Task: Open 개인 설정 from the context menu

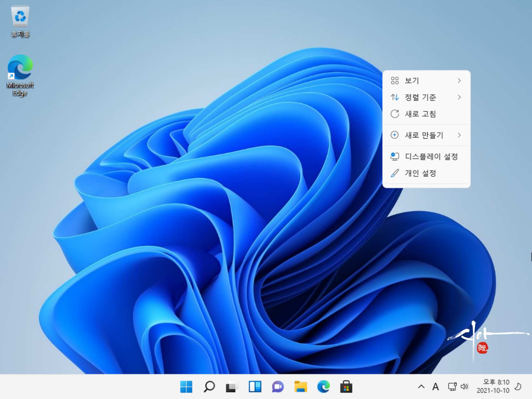Action: tap(420, 173)
